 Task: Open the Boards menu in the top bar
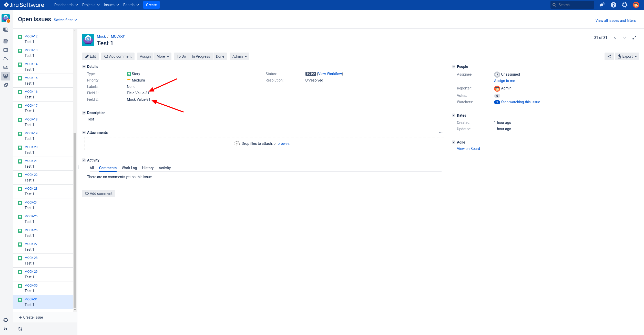131,5
